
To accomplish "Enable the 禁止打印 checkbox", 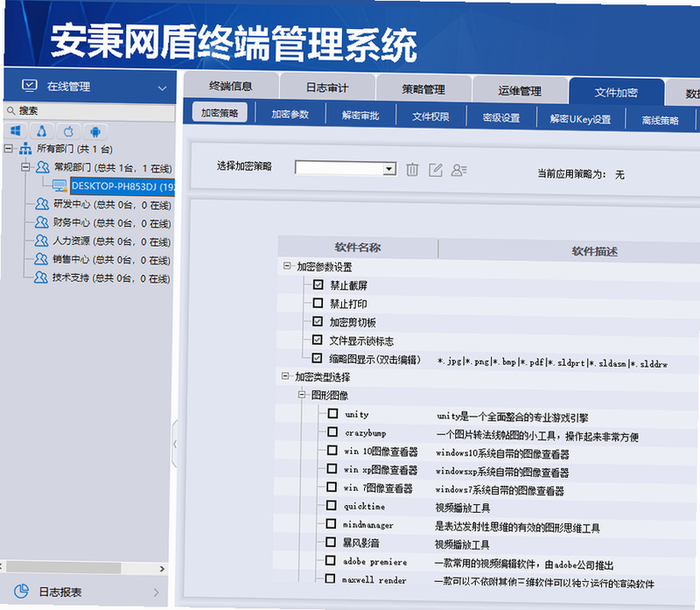I will click(x=318, y=303).
